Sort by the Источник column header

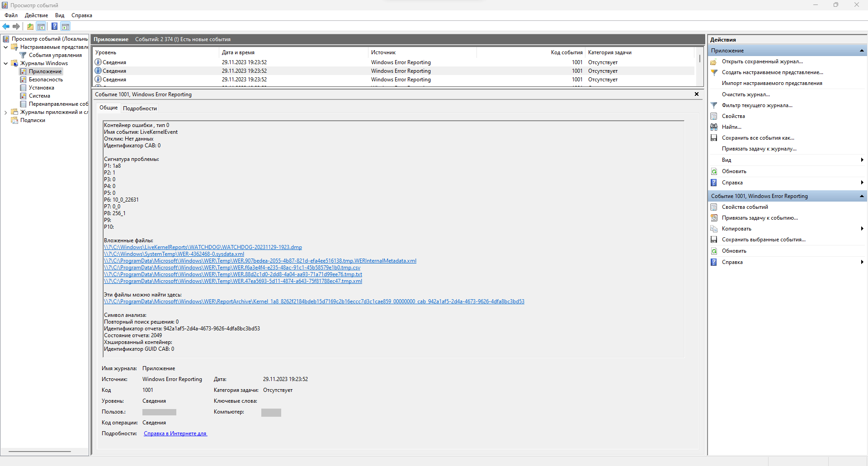[x=423, y=52]
